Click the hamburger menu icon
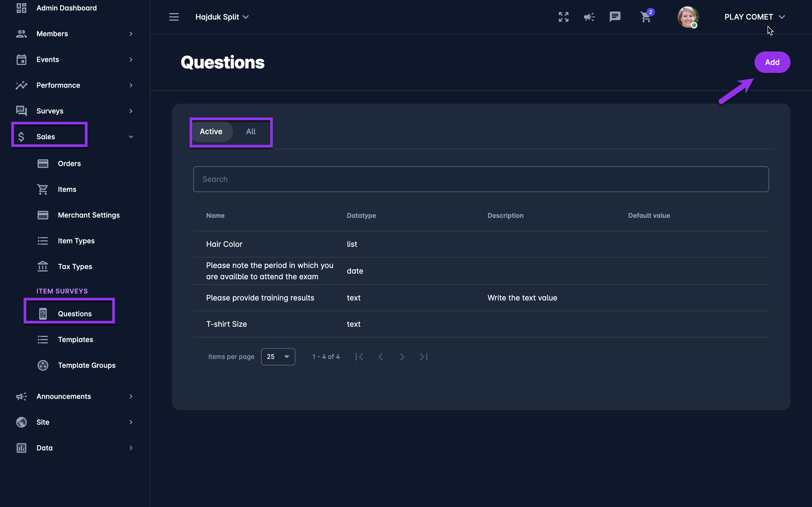This screenshot has height=507, width=812. pos(174,17)
